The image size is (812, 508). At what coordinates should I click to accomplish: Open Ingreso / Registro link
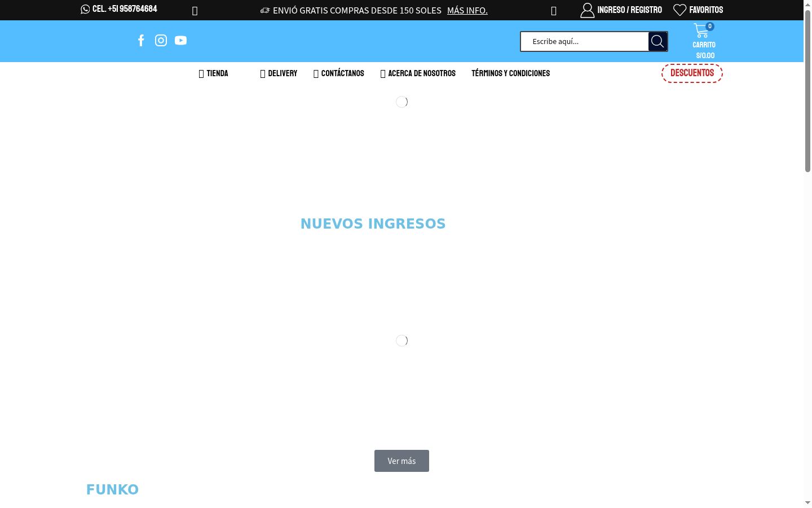tap(629, 10)
